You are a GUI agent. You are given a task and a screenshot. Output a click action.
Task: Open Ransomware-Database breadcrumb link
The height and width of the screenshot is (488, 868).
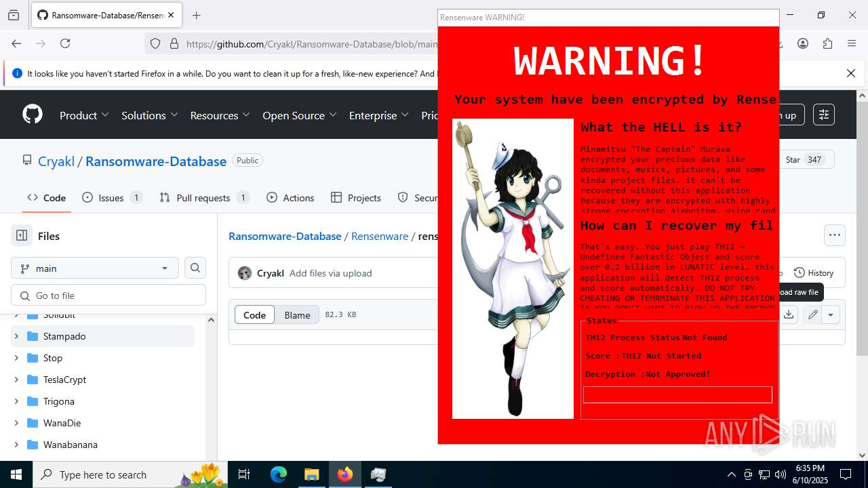tap(285, 236)
